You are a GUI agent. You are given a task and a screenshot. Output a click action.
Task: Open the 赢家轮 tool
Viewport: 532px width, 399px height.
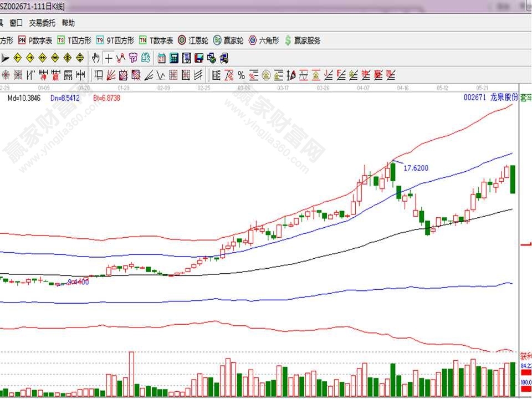(x=228, y=40)
